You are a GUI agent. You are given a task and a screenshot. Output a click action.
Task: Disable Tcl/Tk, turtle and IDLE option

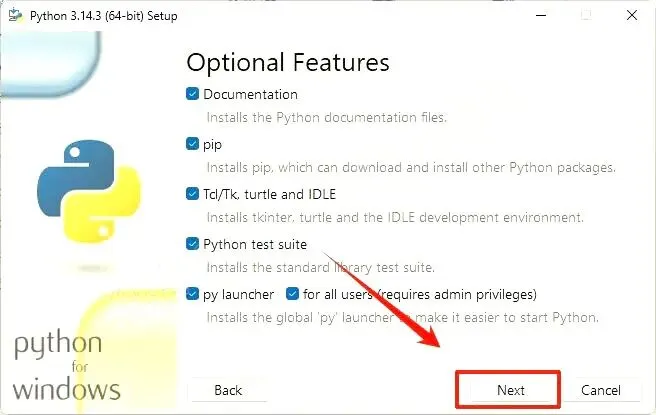click(193, 194)
